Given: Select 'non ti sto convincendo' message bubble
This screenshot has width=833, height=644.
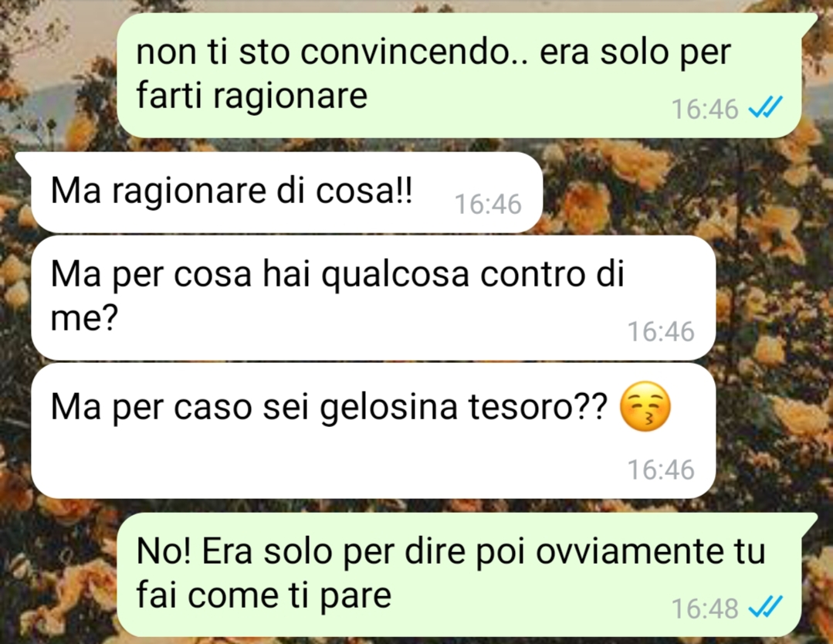Looking at the screenshot, I should [459, 76].
